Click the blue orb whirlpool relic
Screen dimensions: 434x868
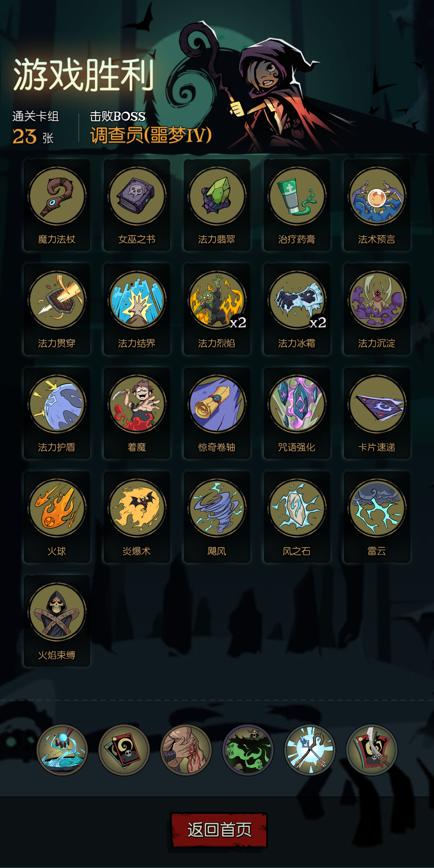tap(62, 750)
